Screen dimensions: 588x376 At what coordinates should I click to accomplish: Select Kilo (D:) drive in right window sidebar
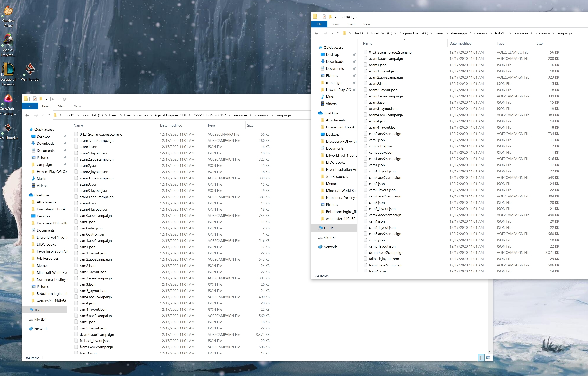tap(329, 238)
